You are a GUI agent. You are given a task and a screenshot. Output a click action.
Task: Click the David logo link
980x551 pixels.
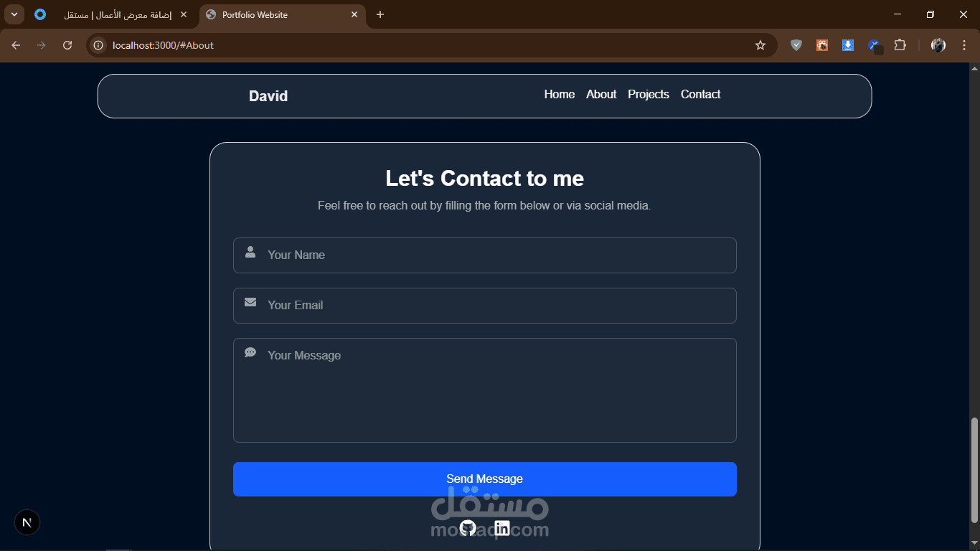tap(268, 96)
